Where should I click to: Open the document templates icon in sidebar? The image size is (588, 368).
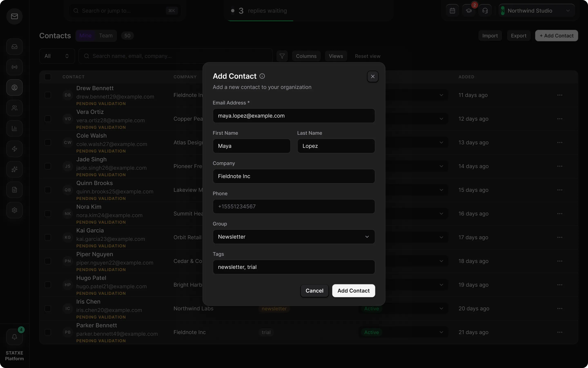pos(14,190)
